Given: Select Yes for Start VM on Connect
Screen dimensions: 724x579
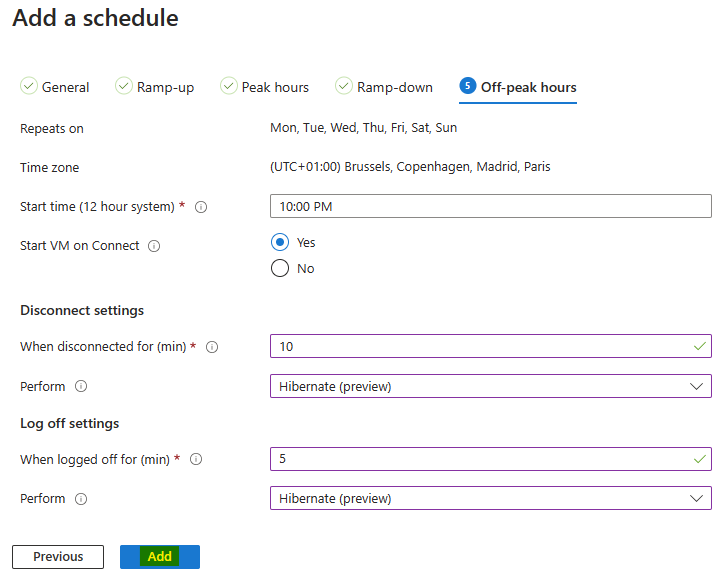Looking at the screenshot, I should pos(280,242).
